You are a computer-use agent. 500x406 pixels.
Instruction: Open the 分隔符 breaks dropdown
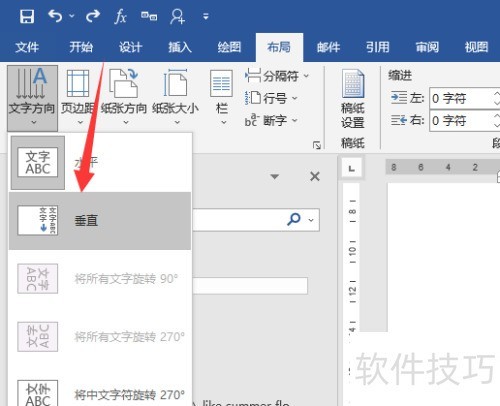point(276,76)
